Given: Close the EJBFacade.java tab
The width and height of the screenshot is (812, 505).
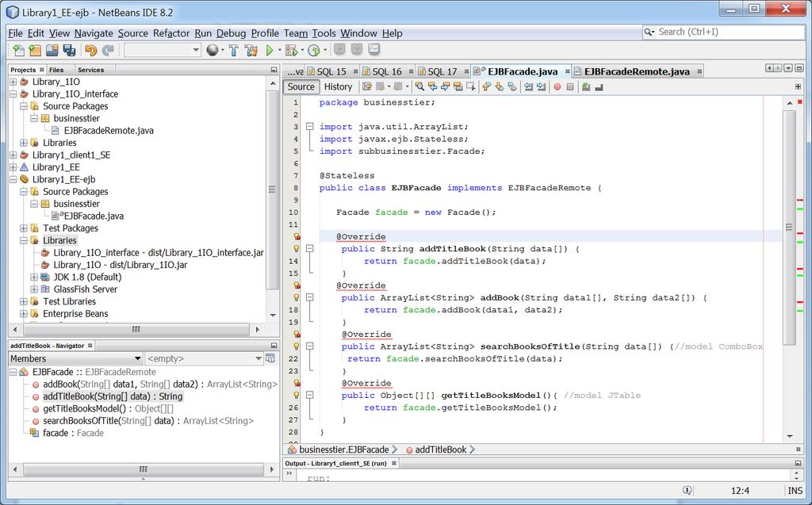Looking at the screenshot, I should 568,71.
